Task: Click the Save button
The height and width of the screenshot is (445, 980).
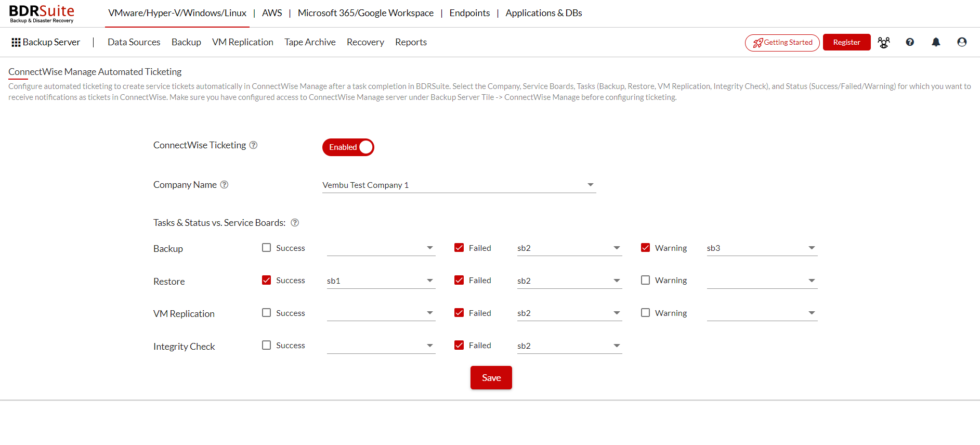Action: click(x=491, y=378)
